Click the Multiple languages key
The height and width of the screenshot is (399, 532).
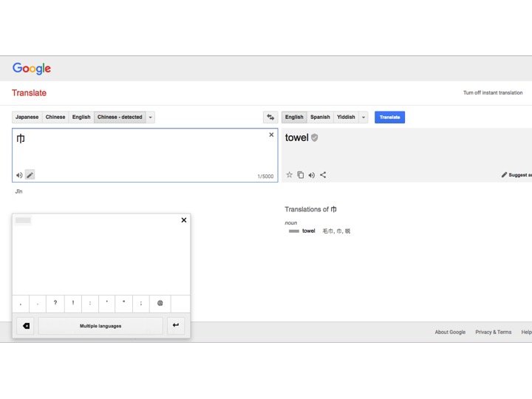point(100,326)
